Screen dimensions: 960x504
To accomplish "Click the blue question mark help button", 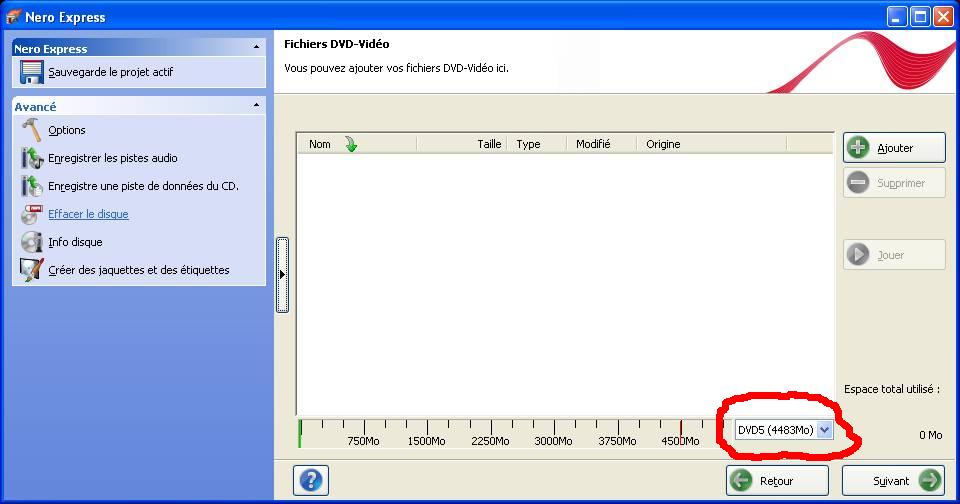I will point(311,481).
